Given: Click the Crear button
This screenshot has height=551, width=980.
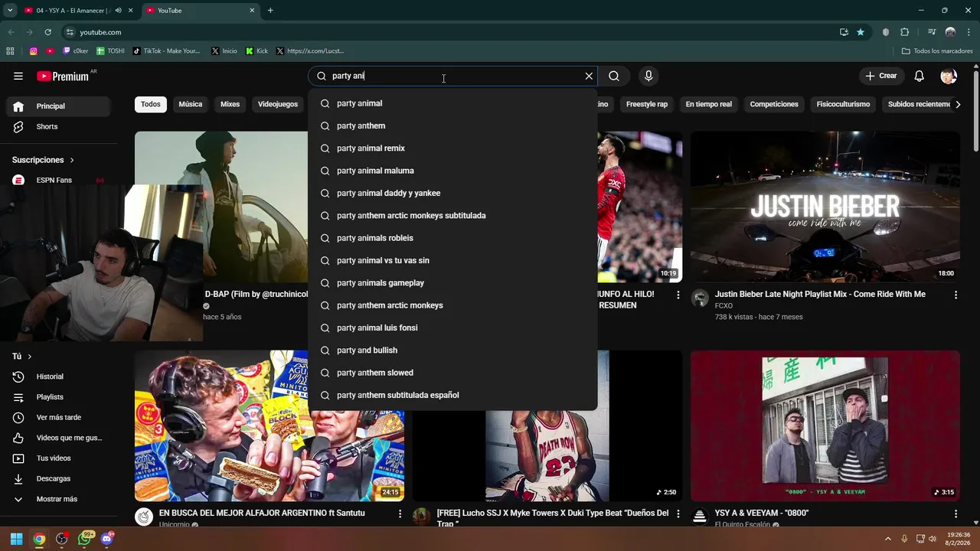Looking at the screenshot, I should pos(881,76).
